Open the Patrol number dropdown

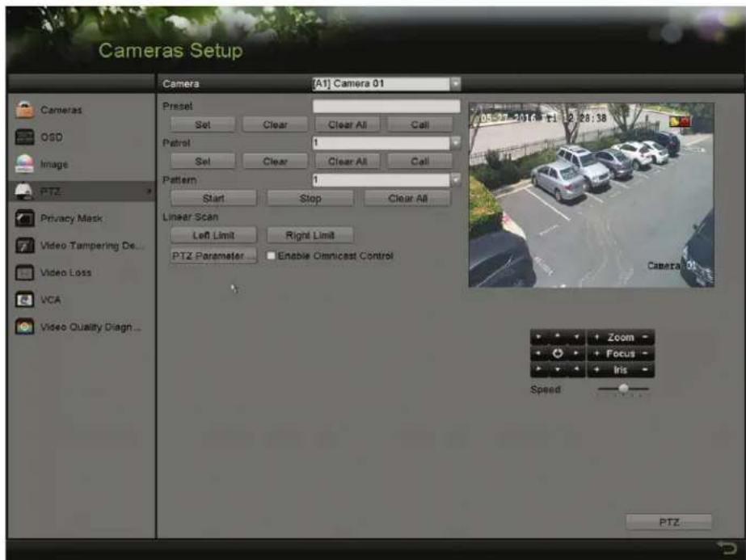coord(455,143)
